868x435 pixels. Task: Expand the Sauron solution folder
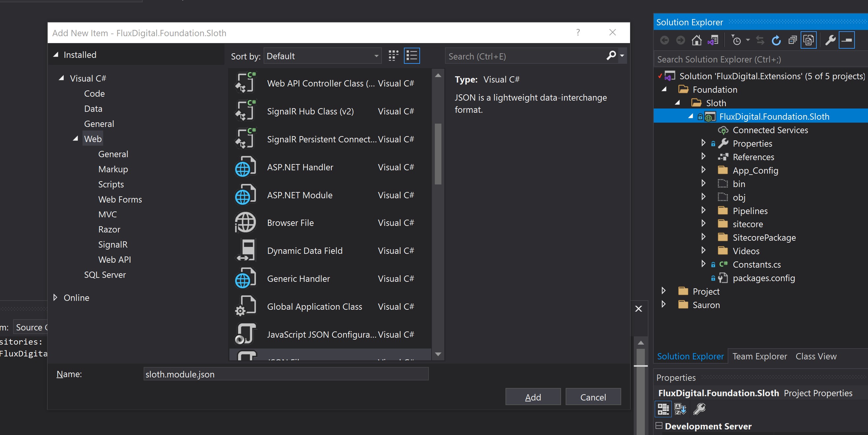pyautogui.click(x=664, y=304)
